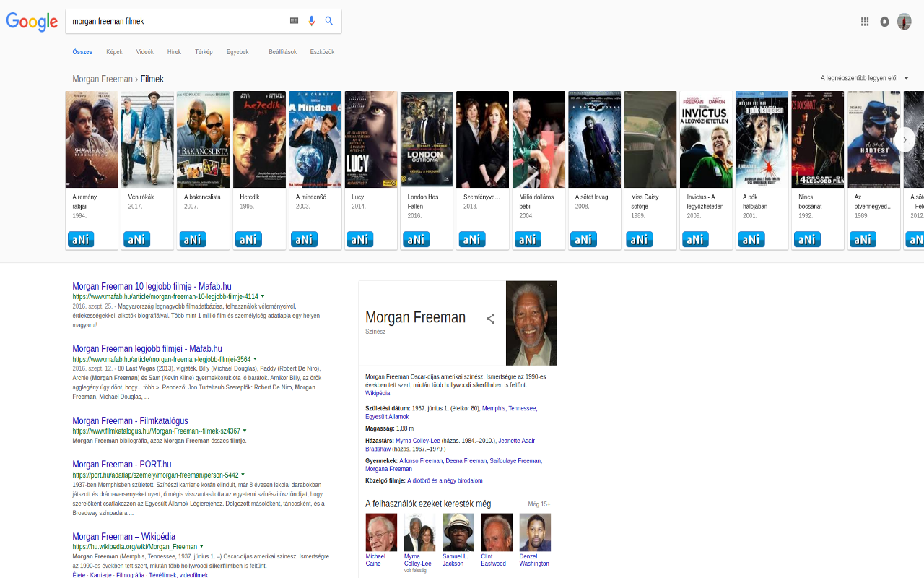
Task: Start voice search with the microphone icon
Action: (312, 21)
